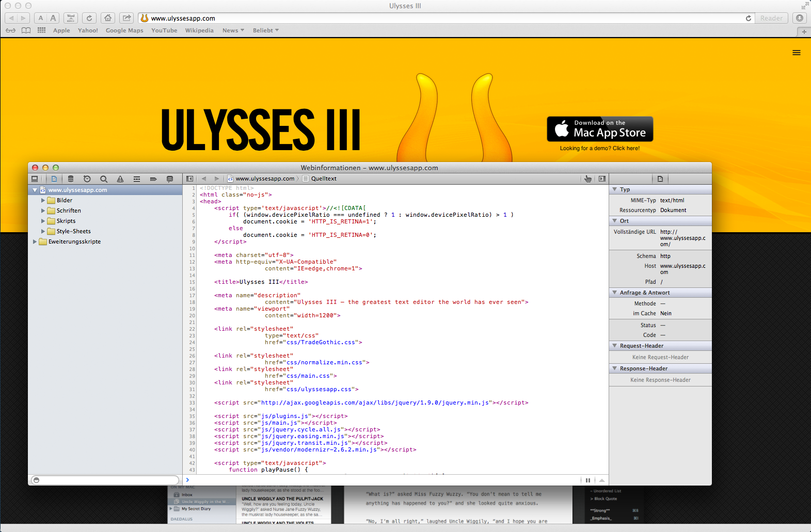The width and height of the screenshot is (811, 532).
Task: Focus Safari's address bar
Action: pyautogui.click(x=447, y=18)
